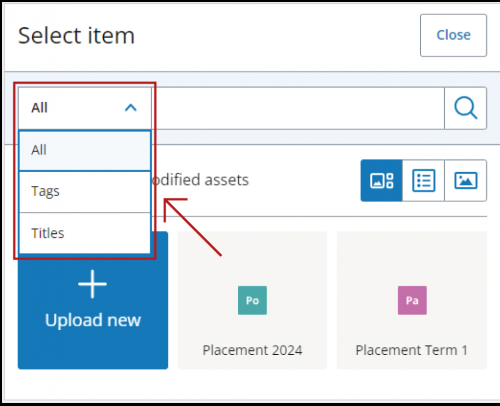Collapse the All filter dropdown chevron
This screenshot has height=406, width=500.
tap(131, 108)
